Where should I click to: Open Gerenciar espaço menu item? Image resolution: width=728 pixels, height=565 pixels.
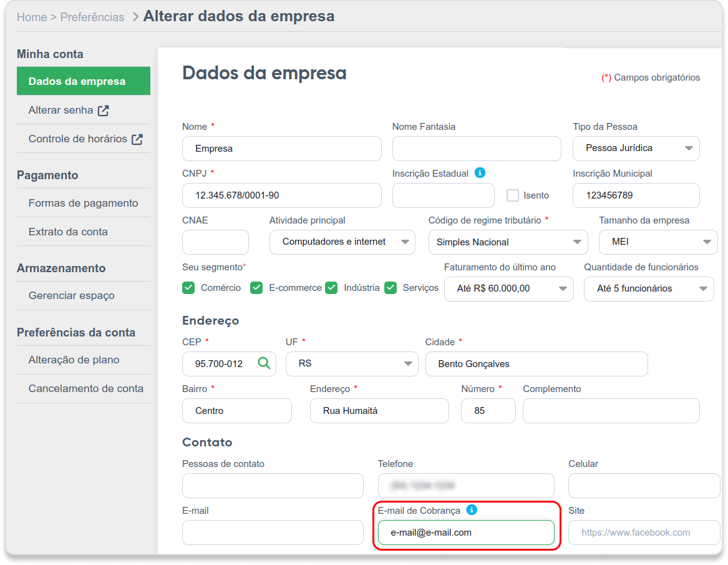pyautogui.click(x=84, y=295)
